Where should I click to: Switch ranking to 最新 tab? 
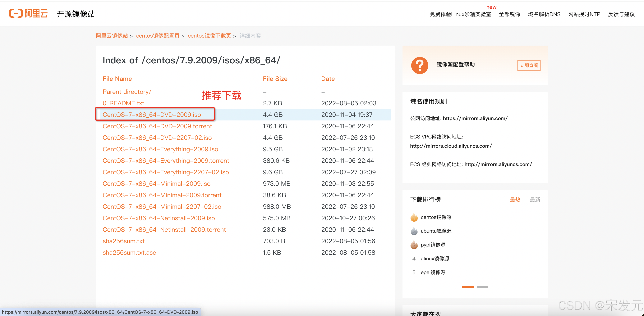(x=535, y=200)
